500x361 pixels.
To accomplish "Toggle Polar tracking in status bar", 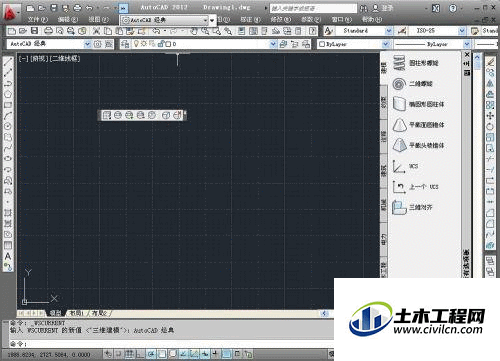I will (151, 354).
